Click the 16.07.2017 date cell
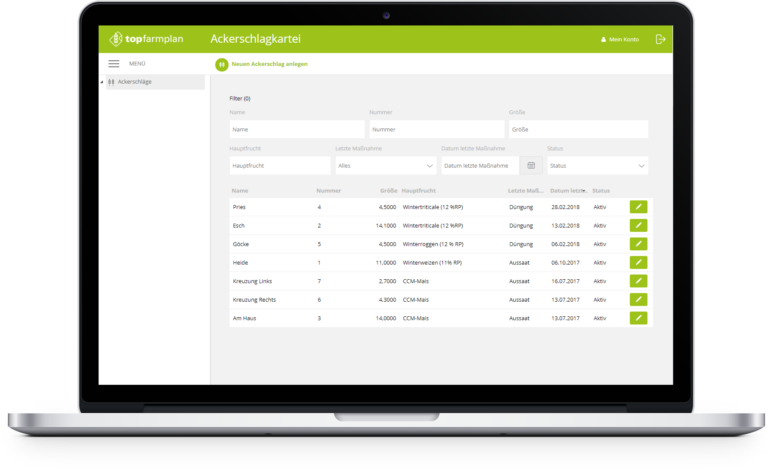 coord(565,281)
